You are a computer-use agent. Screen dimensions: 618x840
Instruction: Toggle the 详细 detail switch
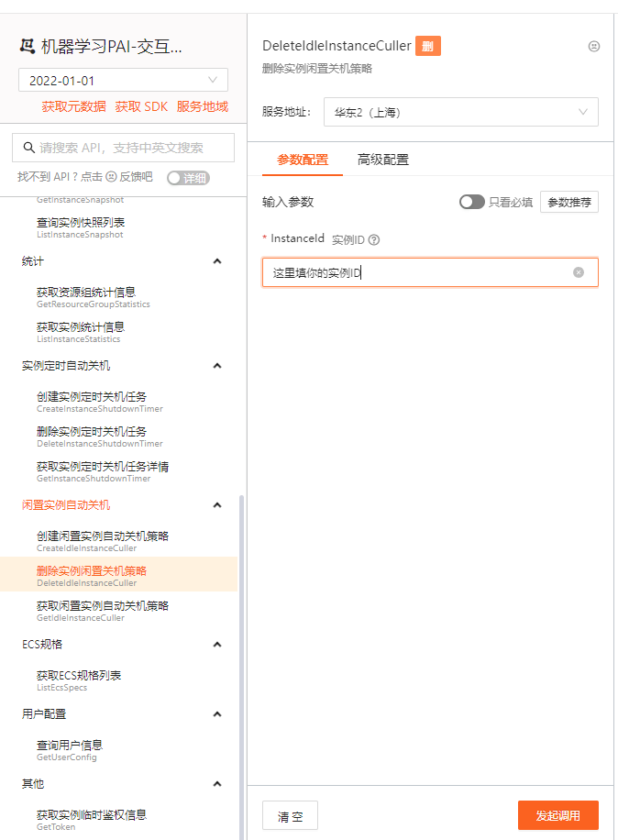coord(188,178)
